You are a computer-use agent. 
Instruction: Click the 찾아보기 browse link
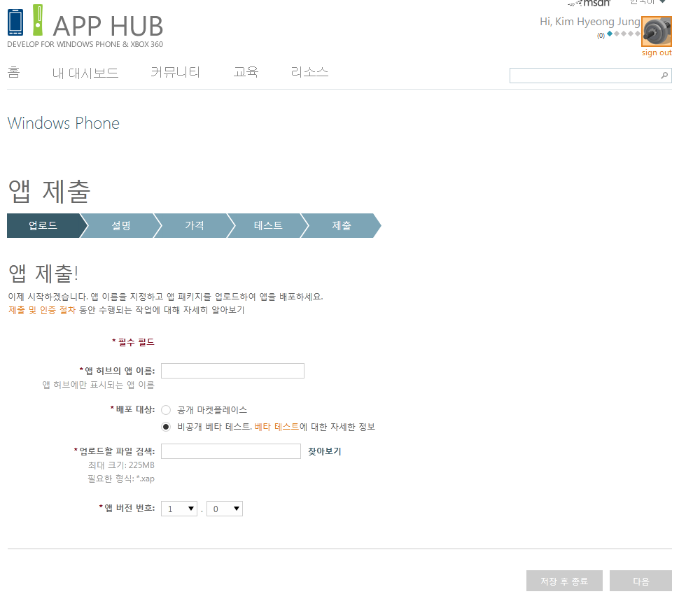tap(325, 451)
